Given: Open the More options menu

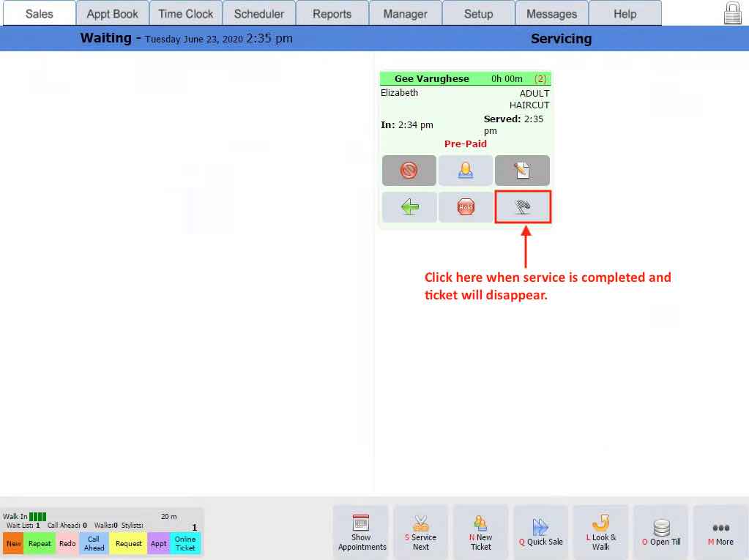Looking at the screenshot, I should 721,532.
